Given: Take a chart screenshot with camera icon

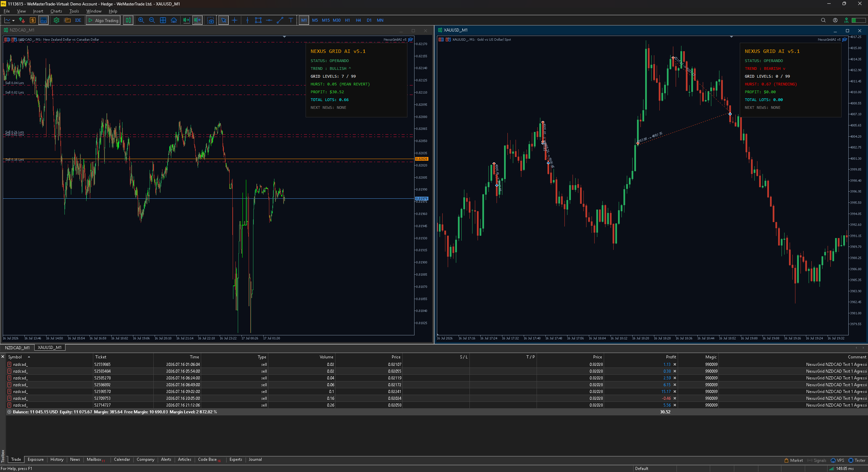Looking at the screenshot, I should coord(211,20).
